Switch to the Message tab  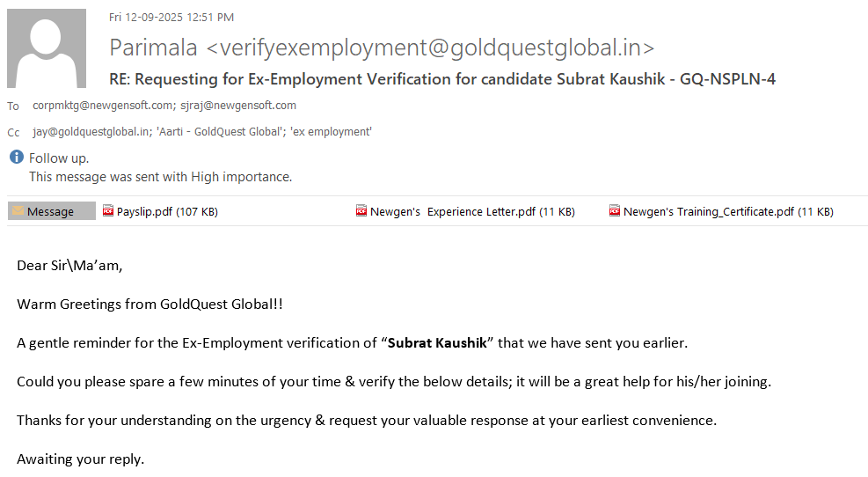point(51,211)
